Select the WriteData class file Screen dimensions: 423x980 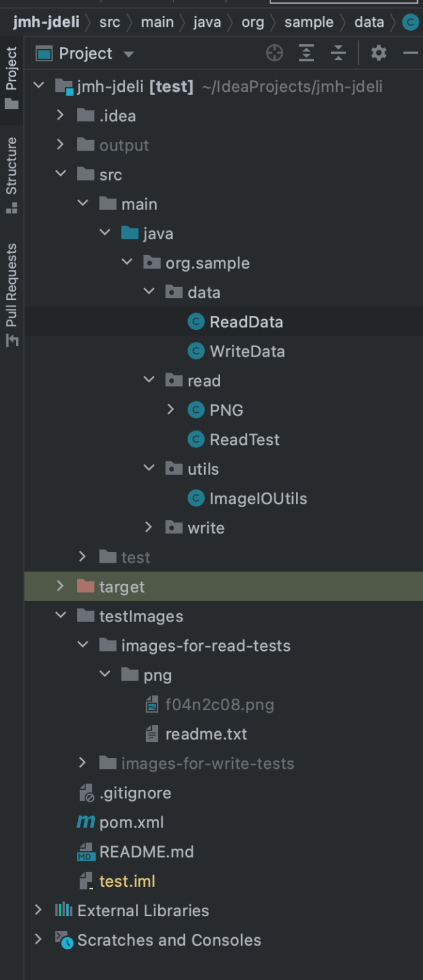[x=247, y=352]
